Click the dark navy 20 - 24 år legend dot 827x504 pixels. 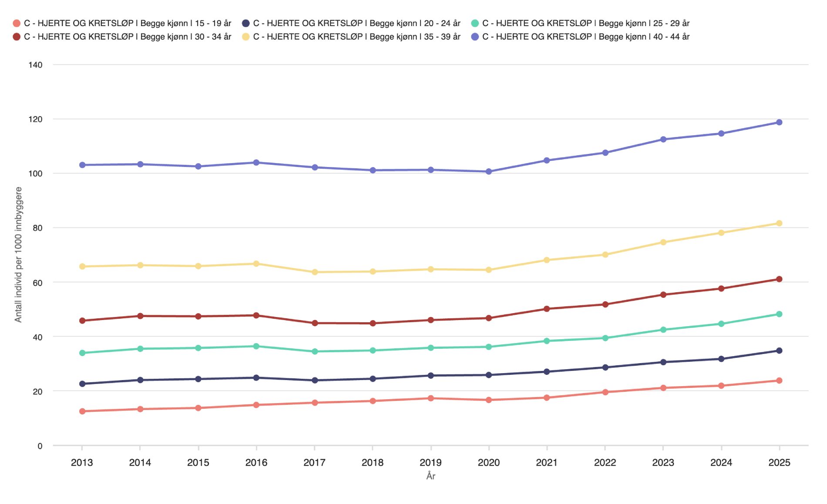[x=246, y=23]
